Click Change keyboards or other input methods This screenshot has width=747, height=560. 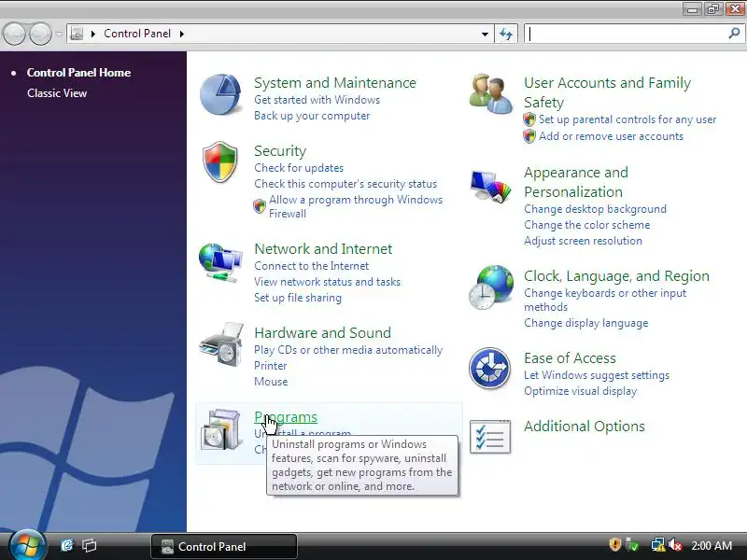(x=605, y=300)
